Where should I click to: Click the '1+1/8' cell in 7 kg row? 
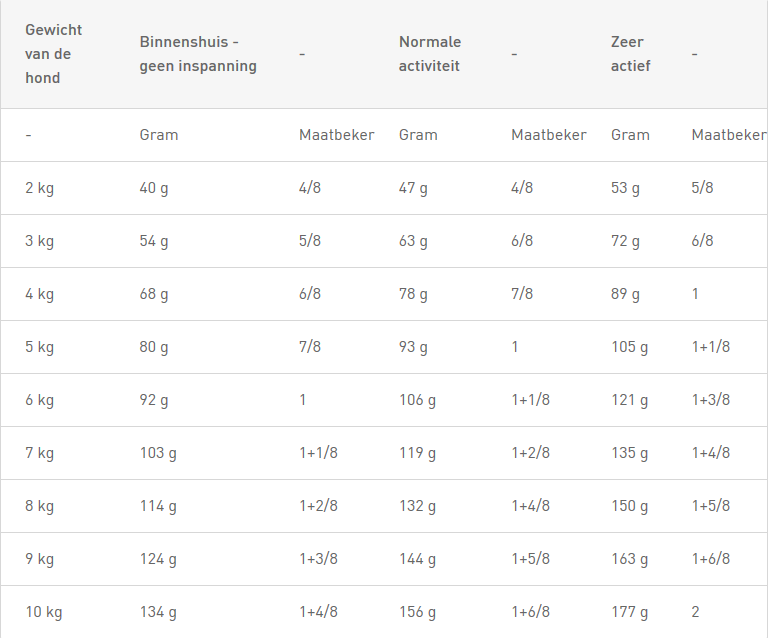click(318, 453)
